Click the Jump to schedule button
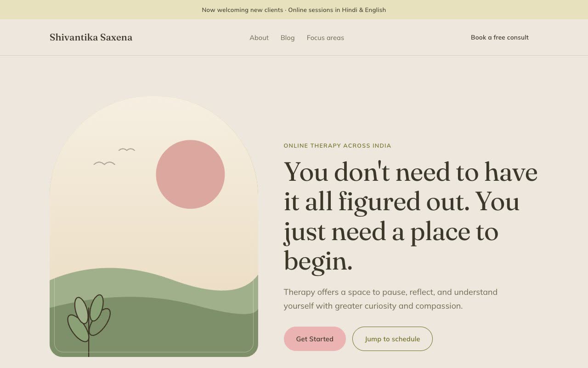This screenshot has height=368, width=588. 392,339
